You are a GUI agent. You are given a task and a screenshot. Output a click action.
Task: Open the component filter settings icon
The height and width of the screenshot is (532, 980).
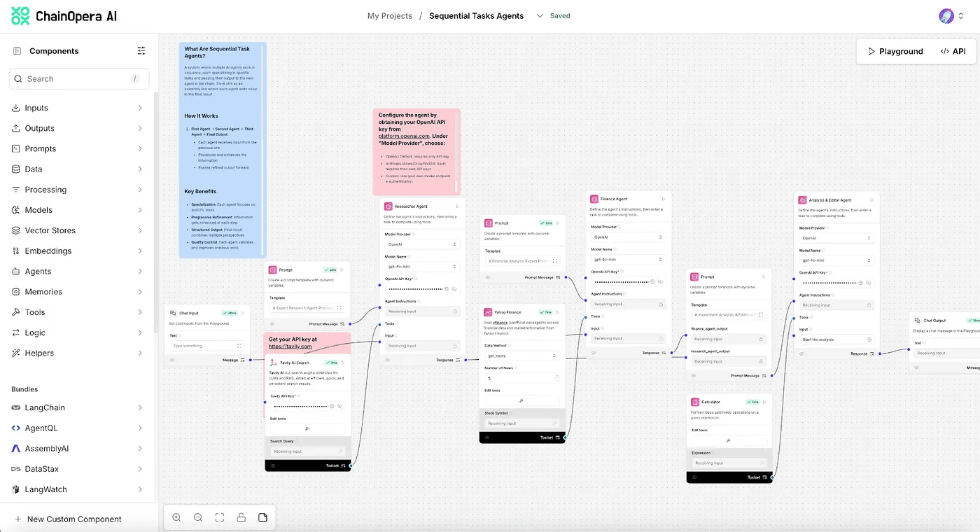[x=141, y=51]
